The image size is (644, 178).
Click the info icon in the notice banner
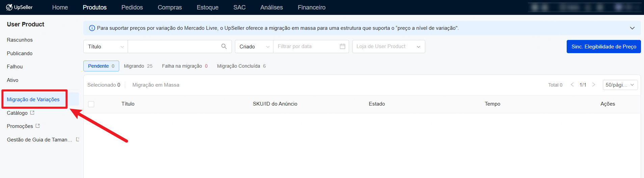(92, 28)
